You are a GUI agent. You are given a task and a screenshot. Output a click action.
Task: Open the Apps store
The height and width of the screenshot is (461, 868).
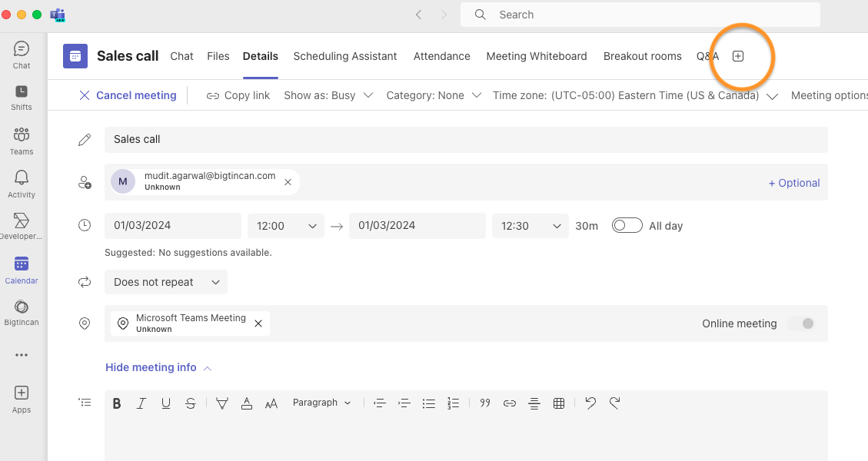22,400
